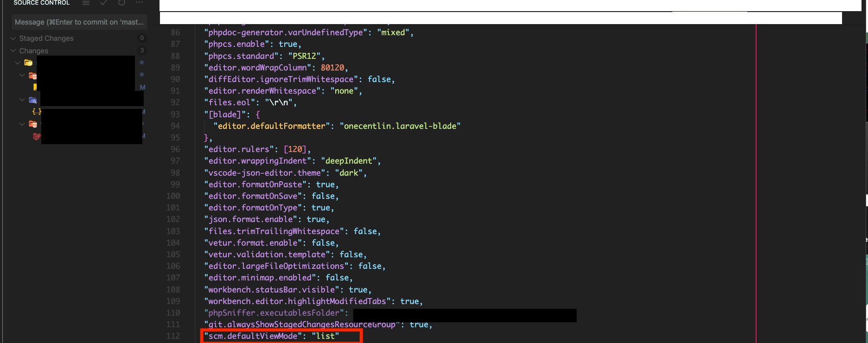Click "workbench.statusBar.visible" key
868x343 pixels.
point(272,290)
